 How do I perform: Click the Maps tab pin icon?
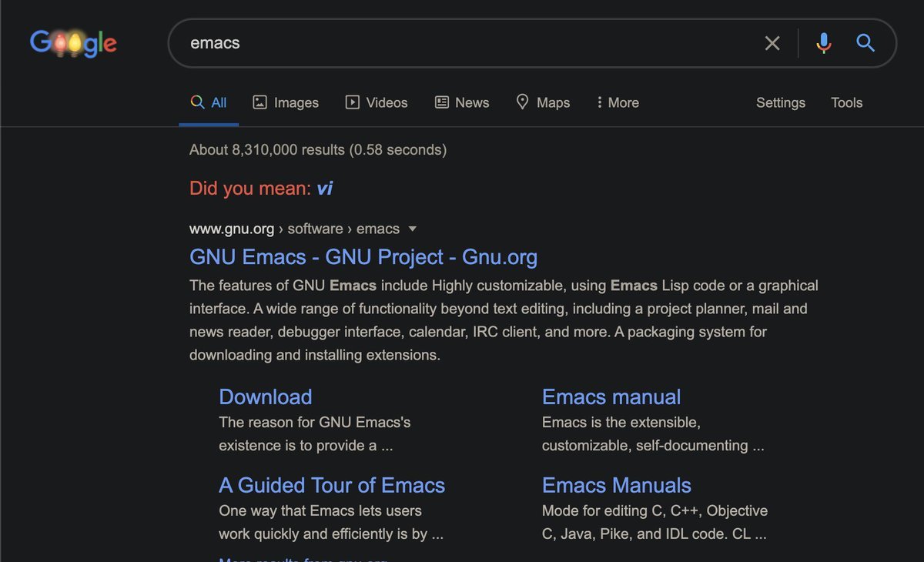coord(522,102)
